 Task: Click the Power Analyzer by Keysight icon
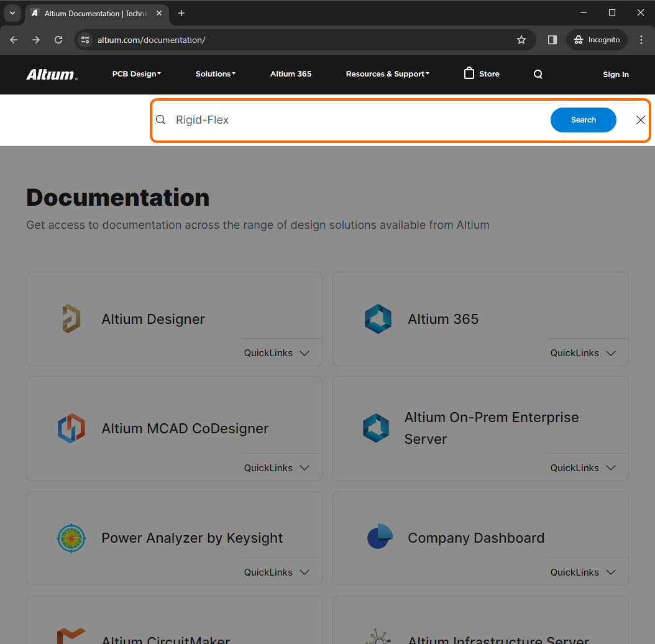[71, 538]
